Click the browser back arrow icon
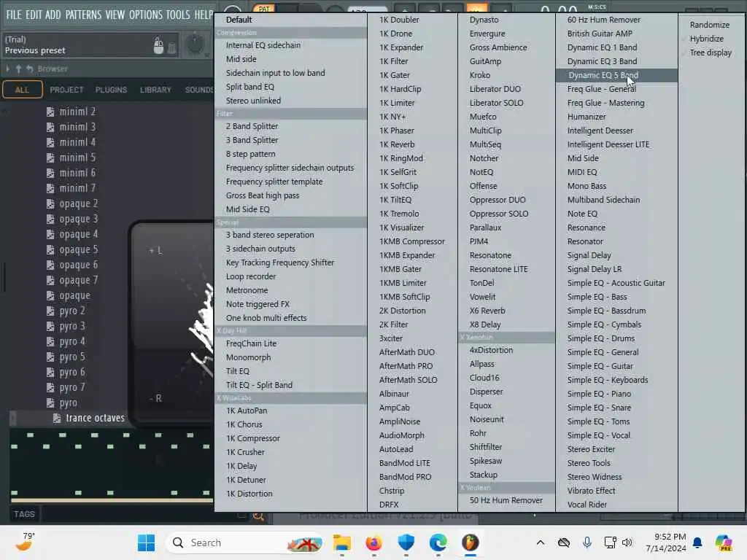This screenshot has width=747, height=560. 29,69
